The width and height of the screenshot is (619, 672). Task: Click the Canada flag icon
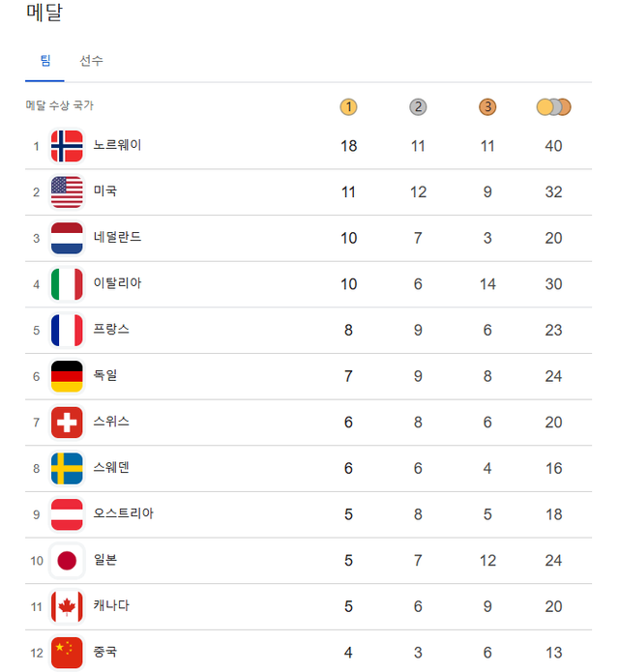(x=67, y=606)
